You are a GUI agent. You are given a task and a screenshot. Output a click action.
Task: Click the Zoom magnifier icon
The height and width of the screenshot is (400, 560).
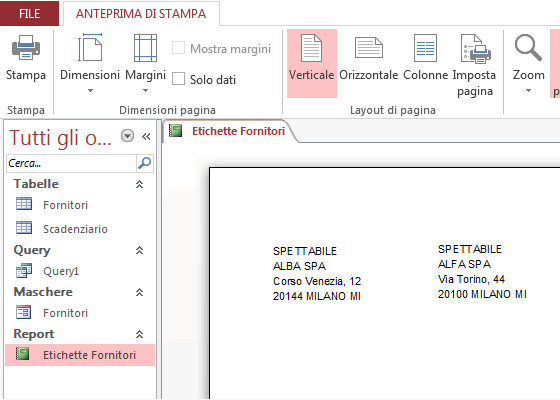[529, 48]
